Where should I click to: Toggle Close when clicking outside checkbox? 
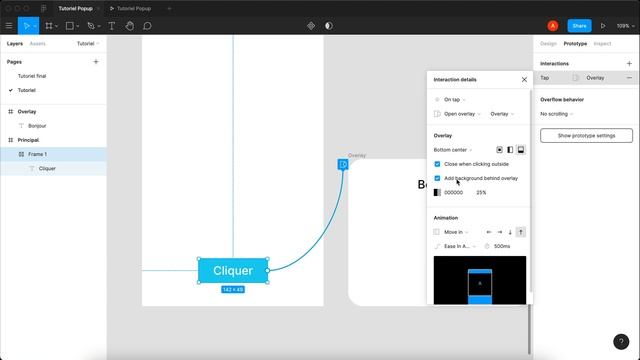click(x=437, y=164)
